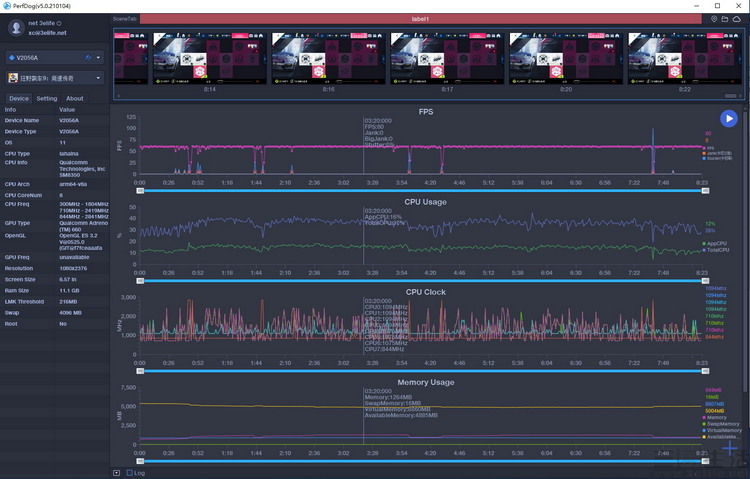Click the CPU Clock left range slider handle
The width and height of the screenshot is (750, 479).
tap(140, 371)
